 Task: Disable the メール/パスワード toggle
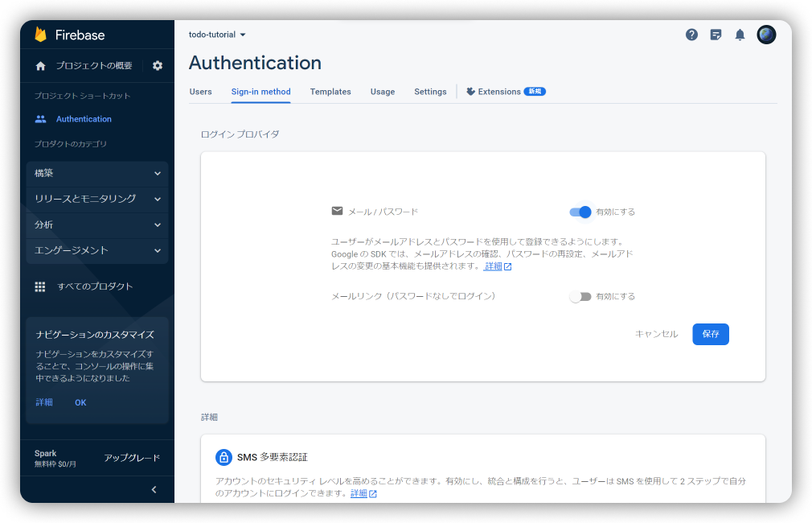point(580,212)
